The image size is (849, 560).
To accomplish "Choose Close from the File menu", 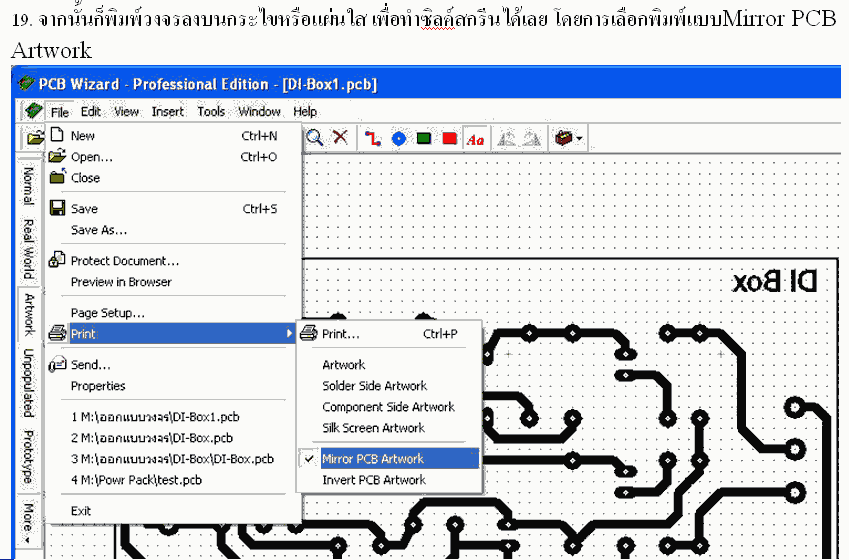I will click(173, 178).
